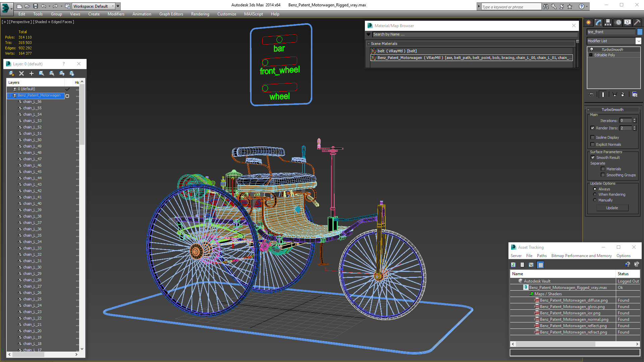Click Create New Layer icon in Layer dialog
This screenshot has width=644, height=362.
pos(11,73)
